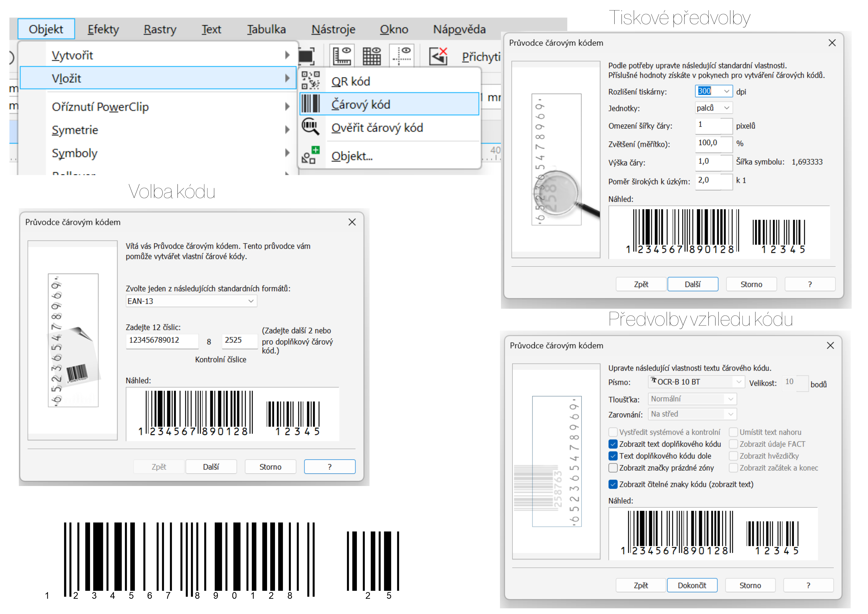Click the QR kód icon in submenu
Screen dimensions: 868x614
(x=310, y=80)
